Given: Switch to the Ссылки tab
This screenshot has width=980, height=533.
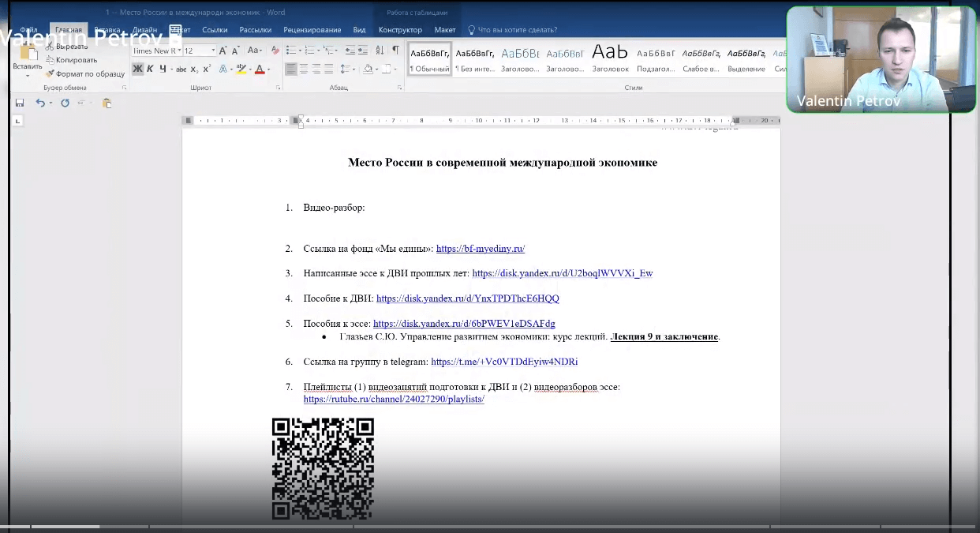Looking at the screenshot, I should [x=215, y=30].
